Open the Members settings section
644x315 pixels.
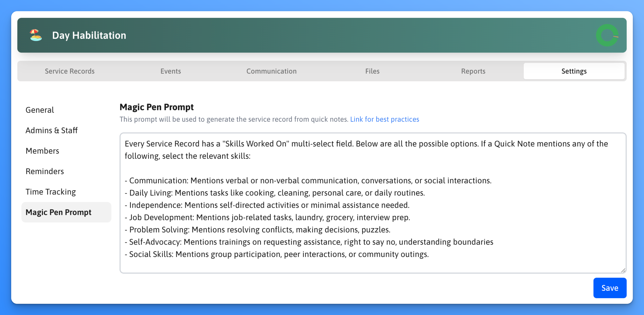42,151
